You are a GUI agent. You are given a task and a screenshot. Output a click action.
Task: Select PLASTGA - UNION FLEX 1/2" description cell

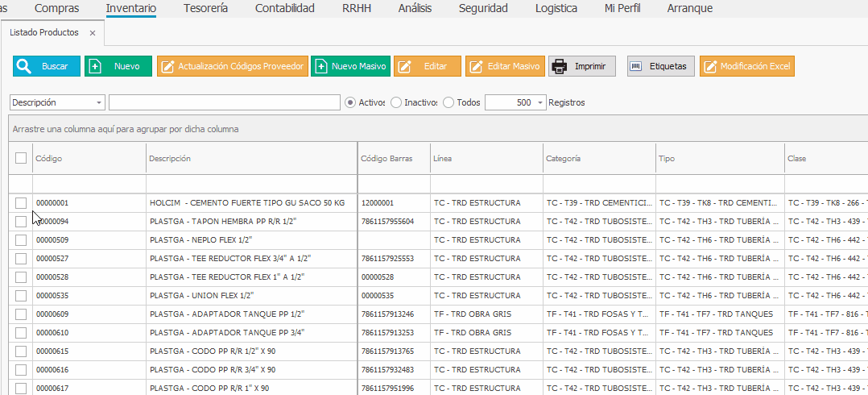252,296
